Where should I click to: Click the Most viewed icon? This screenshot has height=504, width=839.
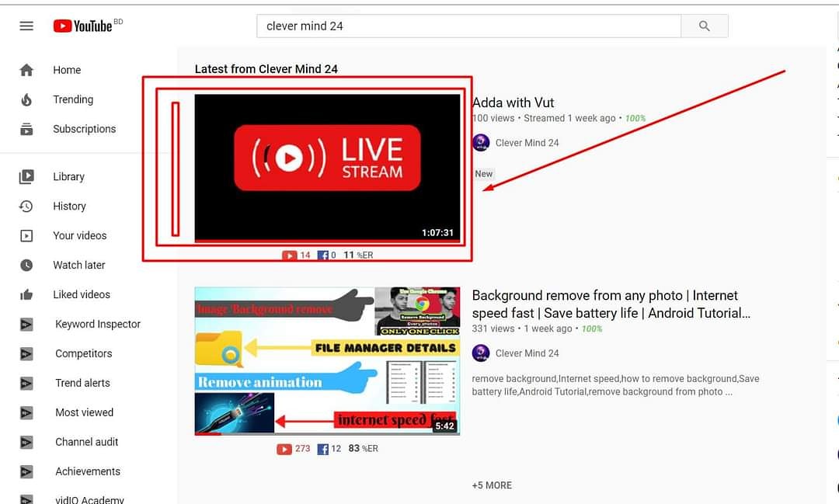click(x=26, y=412)
